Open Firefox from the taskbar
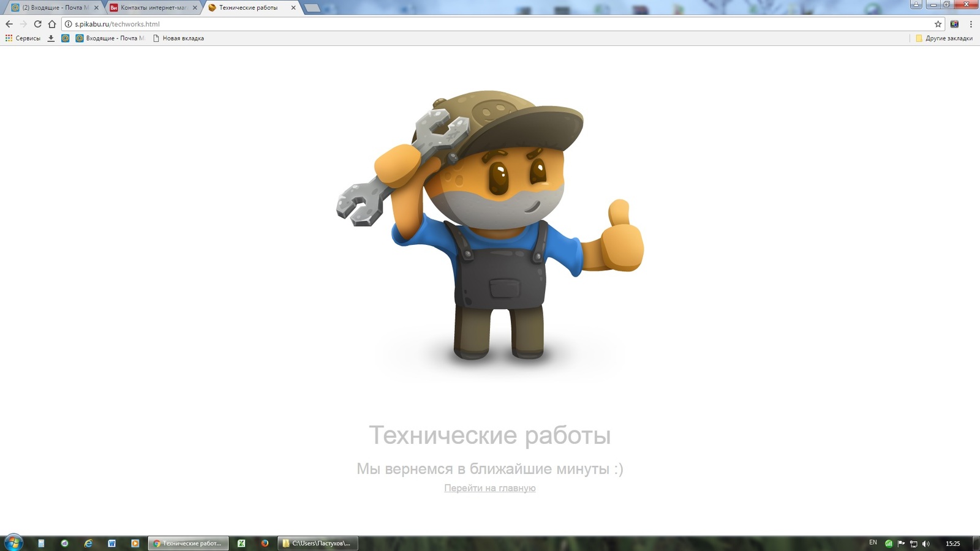Viewport: 980px width, 551px height. (x=265, y=543)
